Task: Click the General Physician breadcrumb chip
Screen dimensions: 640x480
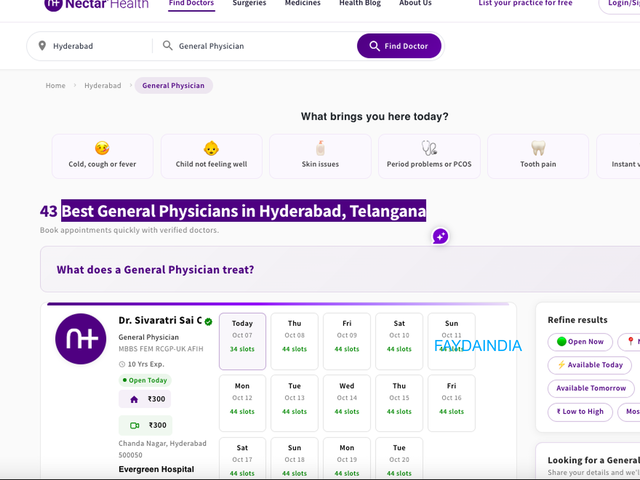Action: click(x=173, y=85)
